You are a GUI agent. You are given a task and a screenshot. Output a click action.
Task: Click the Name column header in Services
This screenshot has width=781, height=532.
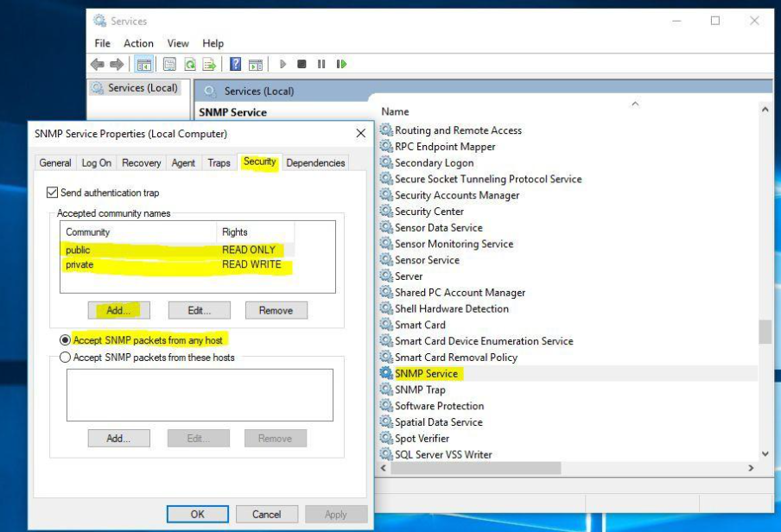[395, 111]
